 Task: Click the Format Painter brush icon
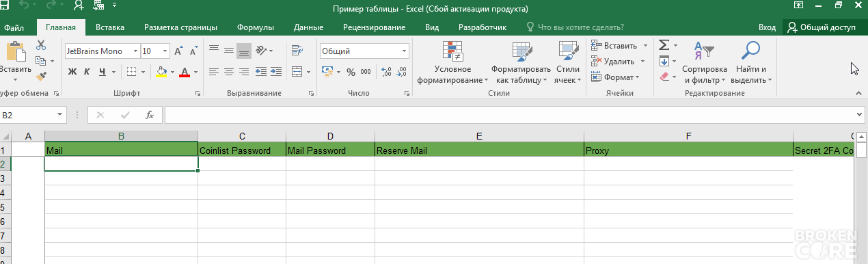pyautogui.click(x=41, y=76)
